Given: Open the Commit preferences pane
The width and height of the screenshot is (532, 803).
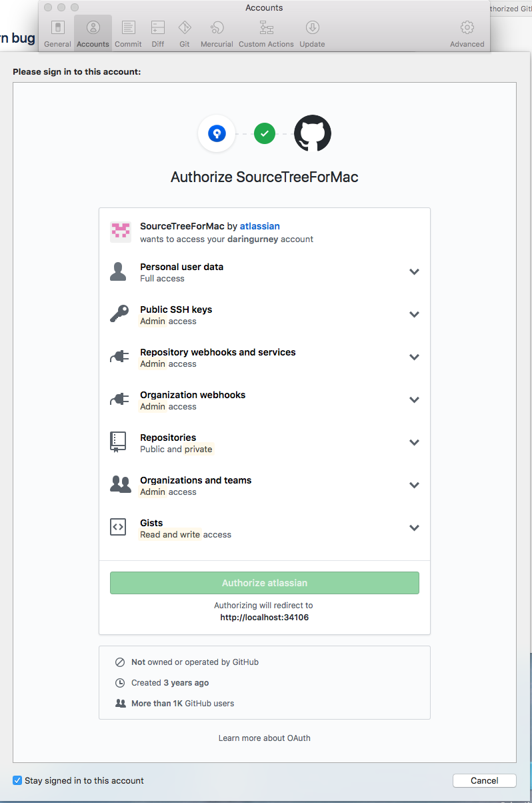Looking at the screenshot, I should tap(128, 33).
